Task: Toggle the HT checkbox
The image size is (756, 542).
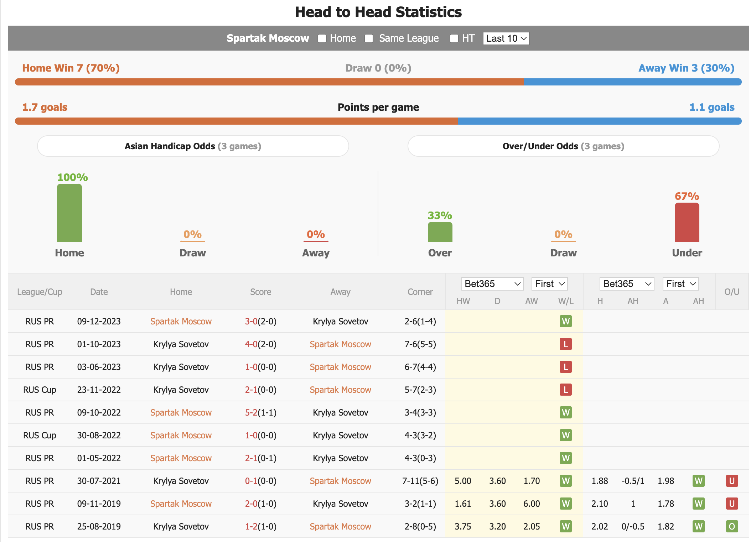Action: pyautogui.click(x=454, y=38)
